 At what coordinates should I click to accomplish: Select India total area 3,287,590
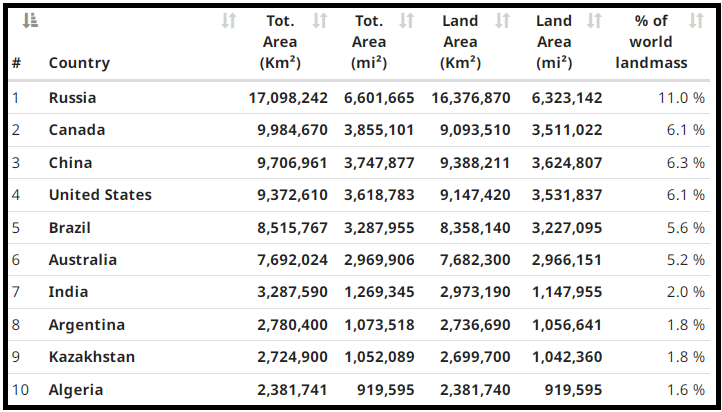[292, 292]
